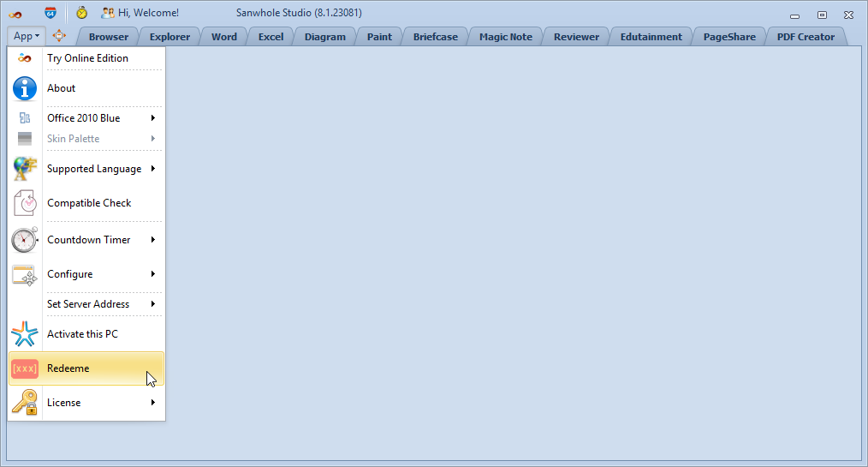Choose the Redeeme menu entry

tap(87, 368)
